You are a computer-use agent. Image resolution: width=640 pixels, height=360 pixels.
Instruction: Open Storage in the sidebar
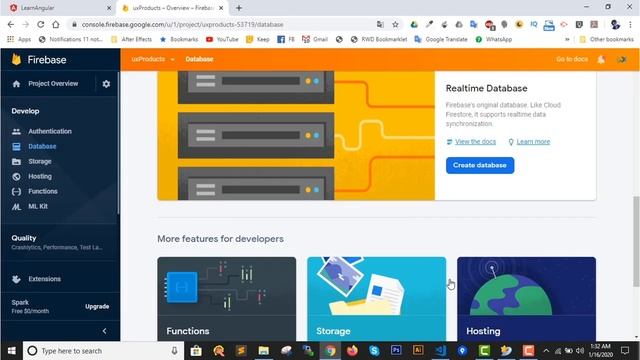coord(40,161)
